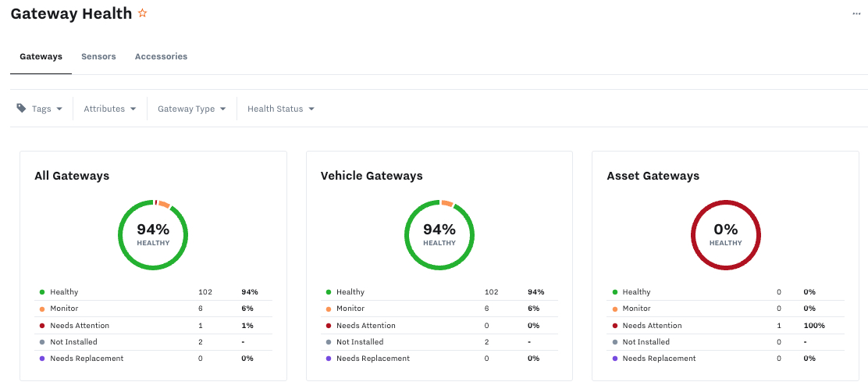Click the All Gateways donut chart
868x389 pixels.
(x=153, y=235)
